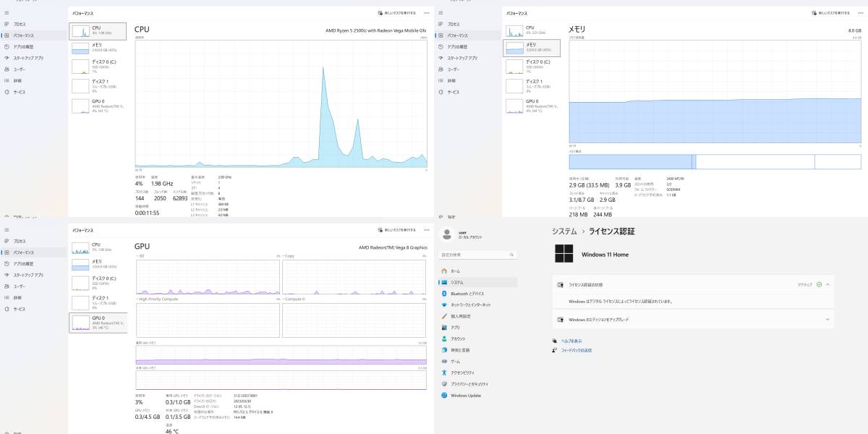Click hamburger menu icon in CPU Task Manager window
Screen dimensions: 868x434
pyautogui.click(x=7, y=13)
